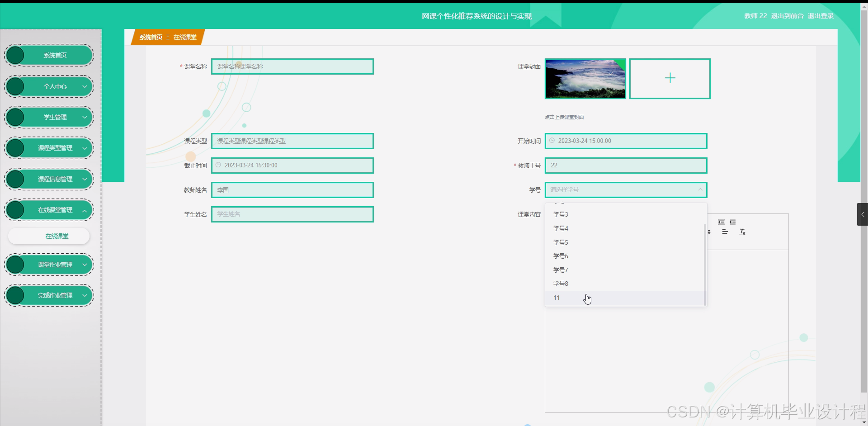Click the clear formatting Tx icon
The width and height of the screenshot is (868, 426).
[x=742, y=232]
